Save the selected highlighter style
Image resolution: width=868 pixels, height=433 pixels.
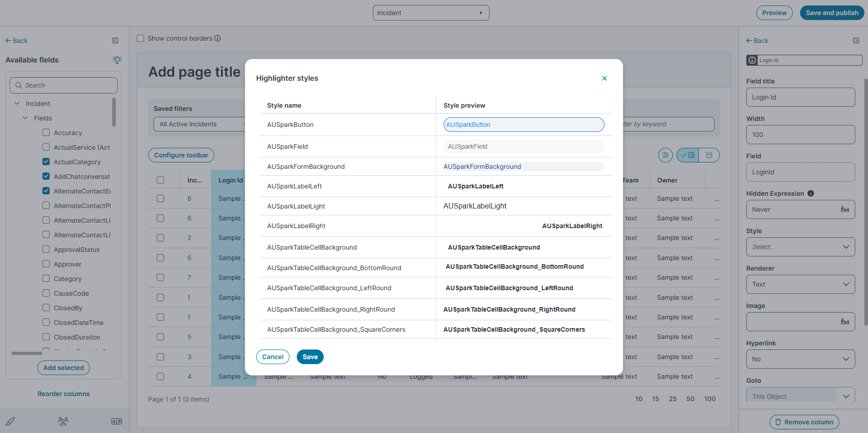coord(310,357)
